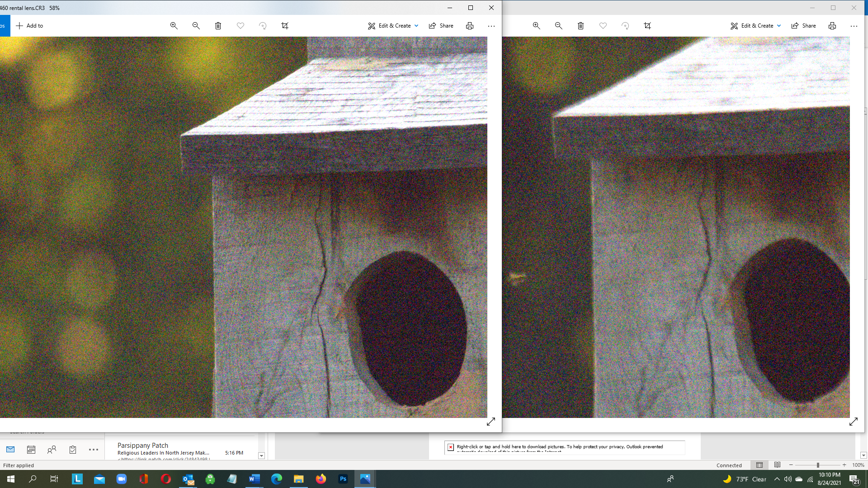Viewport: 868px width, 488px height.
Task: Open Outlook Calendar from the navigation icons
Action: click(31, 450)
